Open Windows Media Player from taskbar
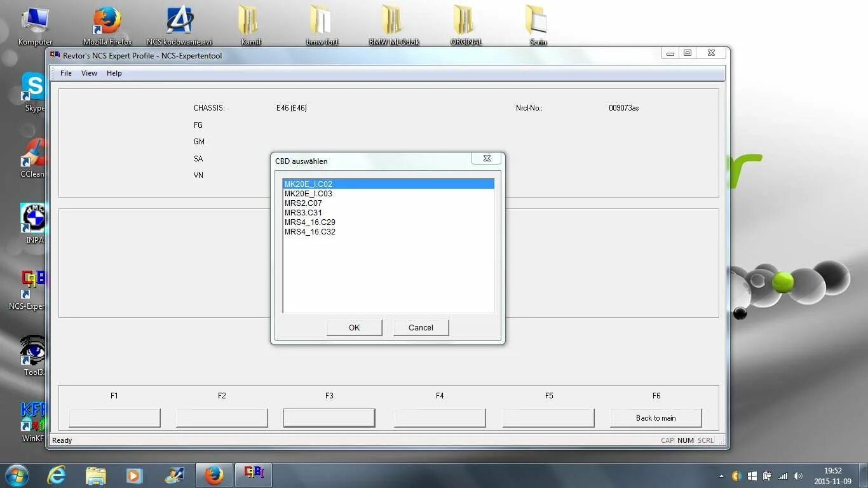Viewport: 868px width, 488px height. pos(134,475)
